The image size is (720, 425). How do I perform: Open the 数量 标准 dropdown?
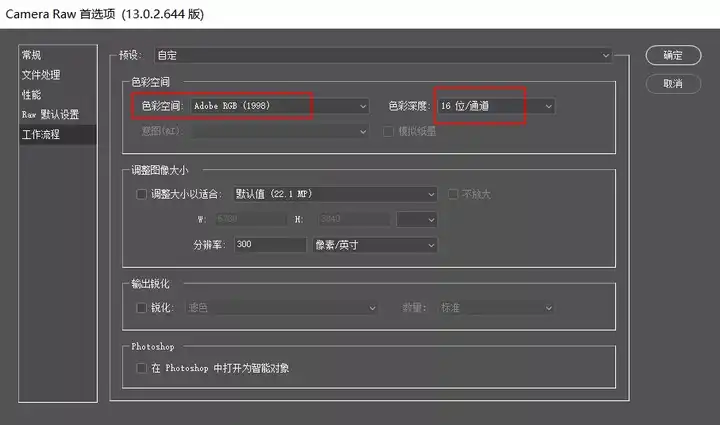tap(496, 308)
